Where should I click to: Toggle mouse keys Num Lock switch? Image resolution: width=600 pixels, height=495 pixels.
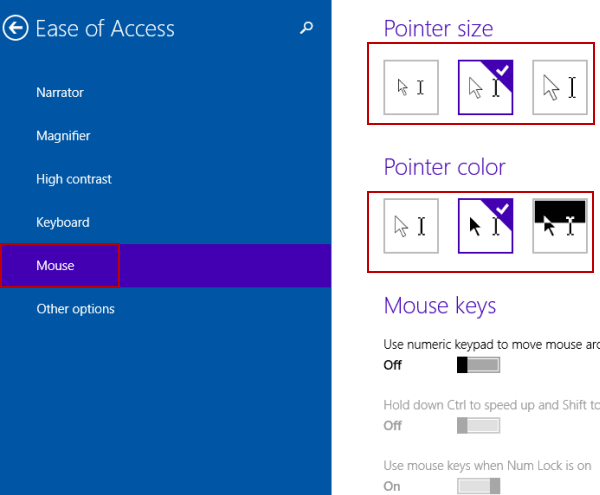coord(478,486)
